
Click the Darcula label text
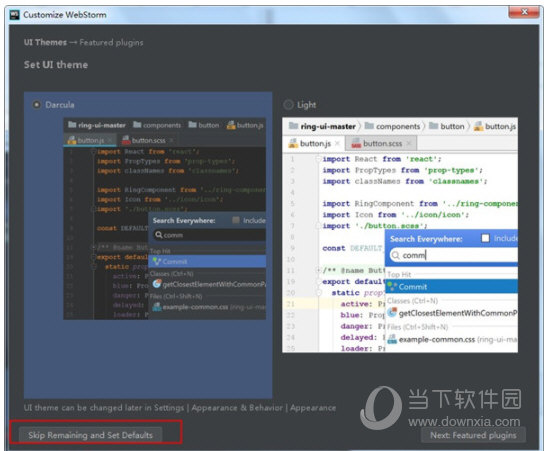pyautogui.click(x=60, y=105)
